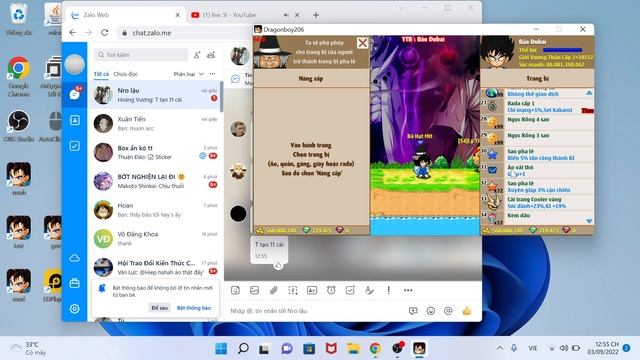
Task: Switch to the Tất cả tab
Action: (x=101, y=74)
